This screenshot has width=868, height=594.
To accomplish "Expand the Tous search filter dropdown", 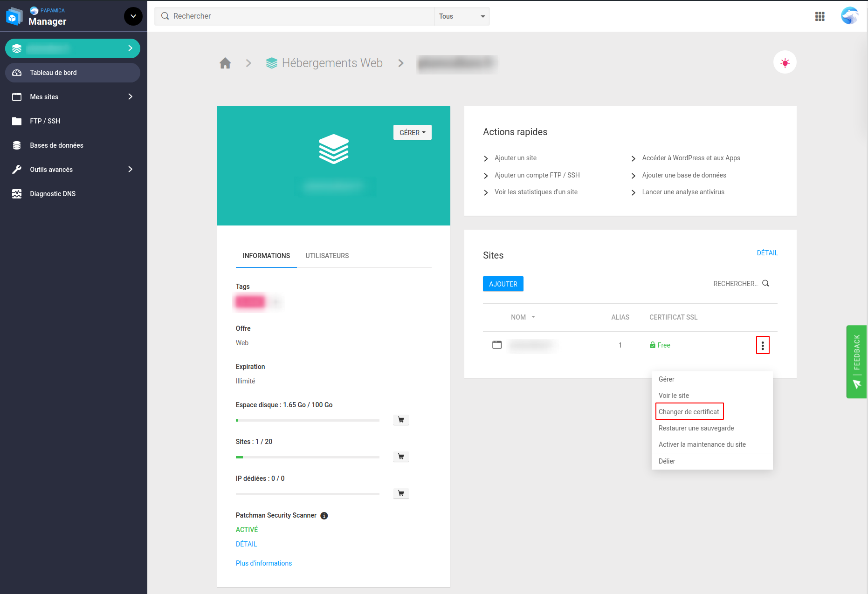I will point(462,16).
